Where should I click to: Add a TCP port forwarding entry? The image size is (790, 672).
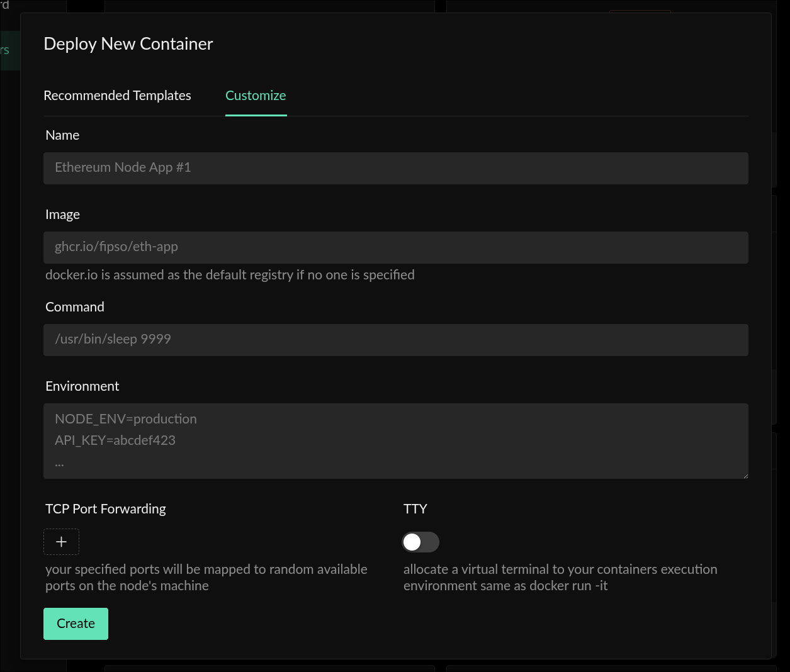coord(61,542)
